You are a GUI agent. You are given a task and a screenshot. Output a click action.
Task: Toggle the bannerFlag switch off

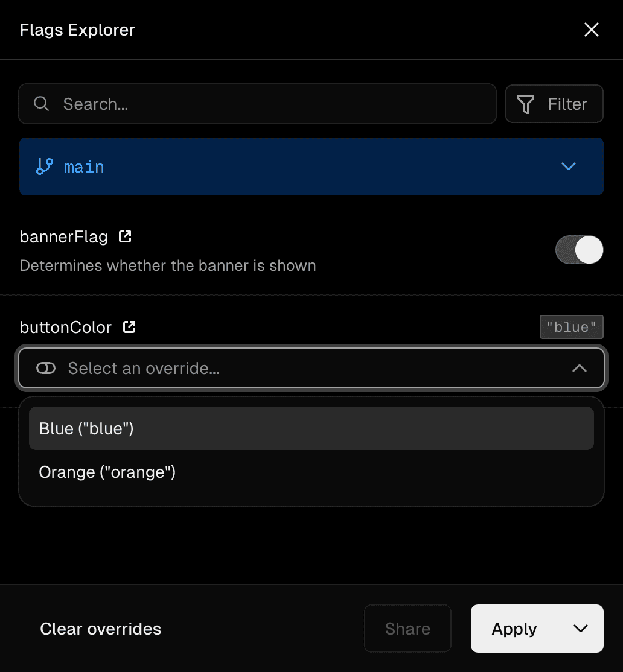[579, 249]
